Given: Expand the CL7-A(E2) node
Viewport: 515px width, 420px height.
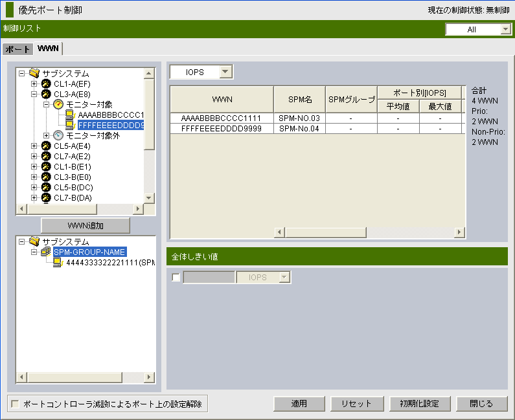Looking at the screenshot, I should [34, 156].
